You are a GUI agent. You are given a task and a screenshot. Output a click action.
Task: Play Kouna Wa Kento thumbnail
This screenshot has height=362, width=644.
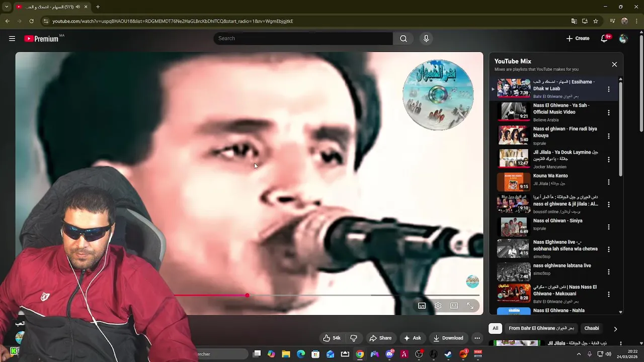514,182
